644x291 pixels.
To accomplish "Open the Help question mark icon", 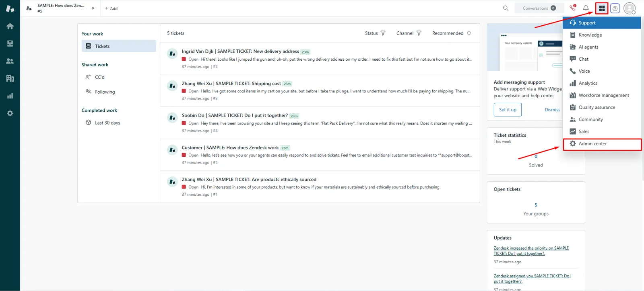I will click(x=615, y=8).
